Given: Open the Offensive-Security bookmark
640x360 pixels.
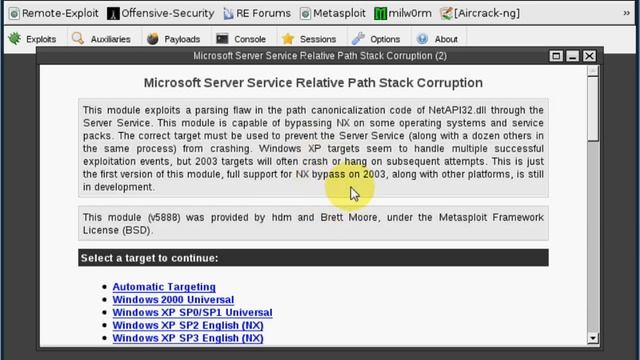Looking at the screenshot, I should pos(160,13).
